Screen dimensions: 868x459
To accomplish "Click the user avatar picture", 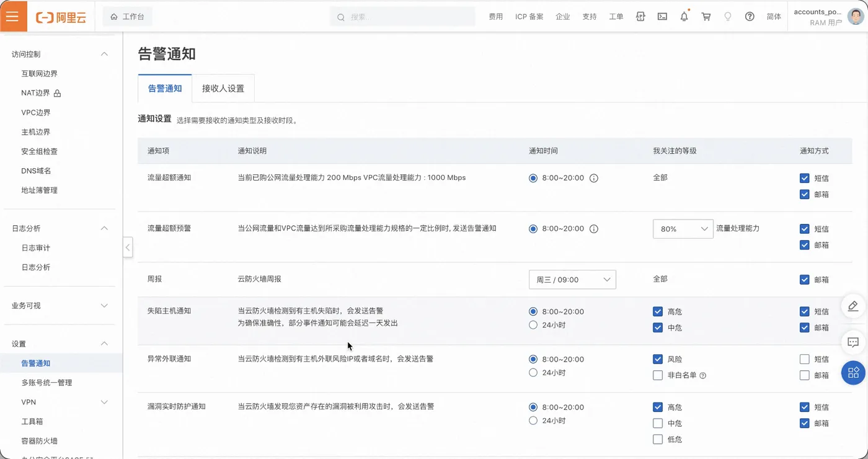I will pos(855,17).
